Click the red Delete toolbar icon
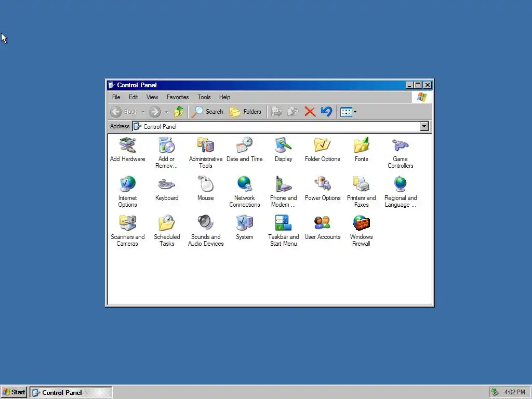The width and height of the screenshot is (532, 399). pos(310,112)
